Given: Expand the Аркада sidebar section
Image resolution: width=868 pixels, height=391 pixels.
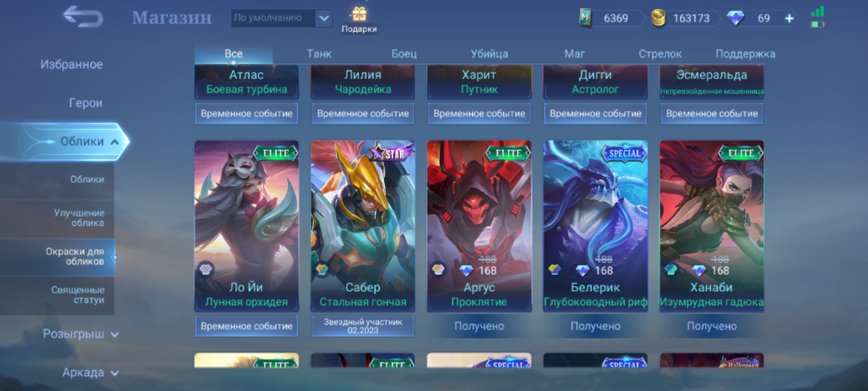Looking at the screenshot, I should coord(90,373).
